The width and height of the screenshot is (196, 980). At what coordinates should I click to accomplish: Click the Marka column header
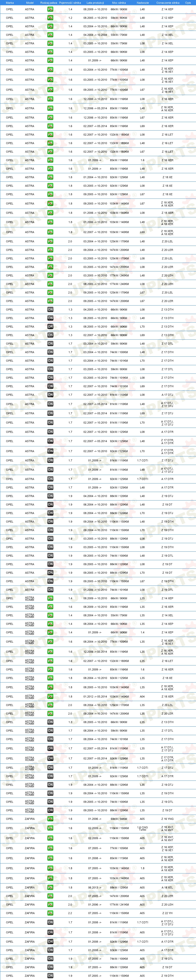[10, 3]
